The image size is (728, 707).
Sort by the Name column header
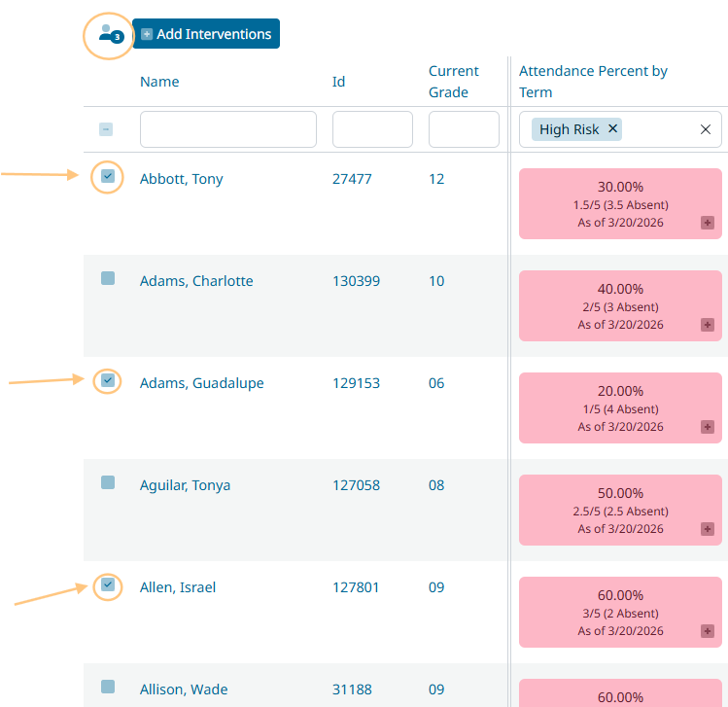tap(159, 82)
